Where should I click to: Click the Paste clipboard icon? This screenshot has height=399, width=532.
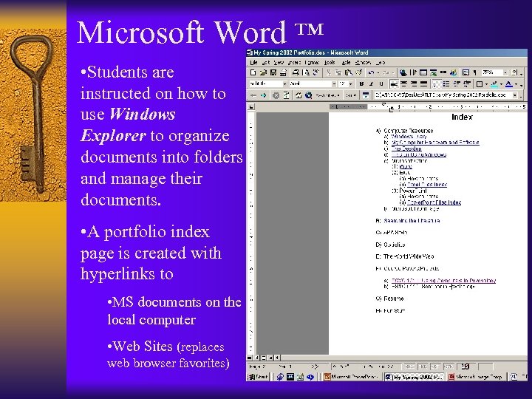tap(349, 72)
